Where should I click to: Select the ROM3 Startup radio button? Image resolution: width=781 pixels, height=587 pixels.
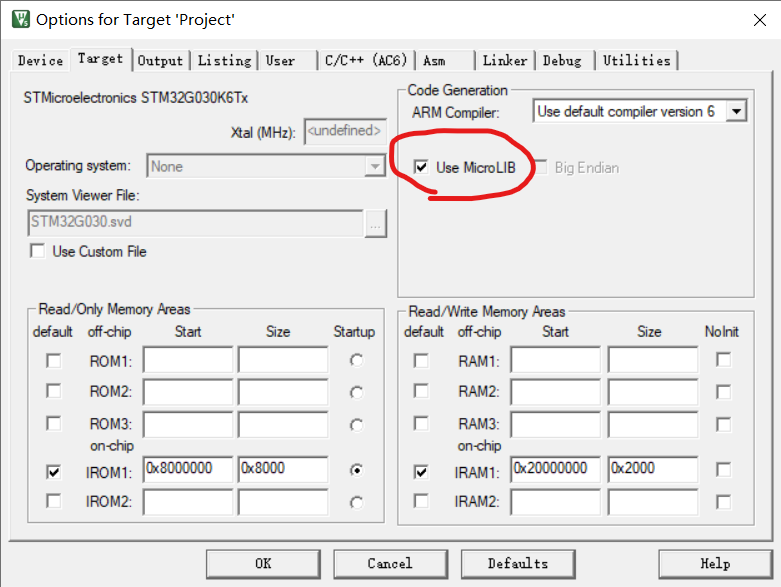pos(356,425)
